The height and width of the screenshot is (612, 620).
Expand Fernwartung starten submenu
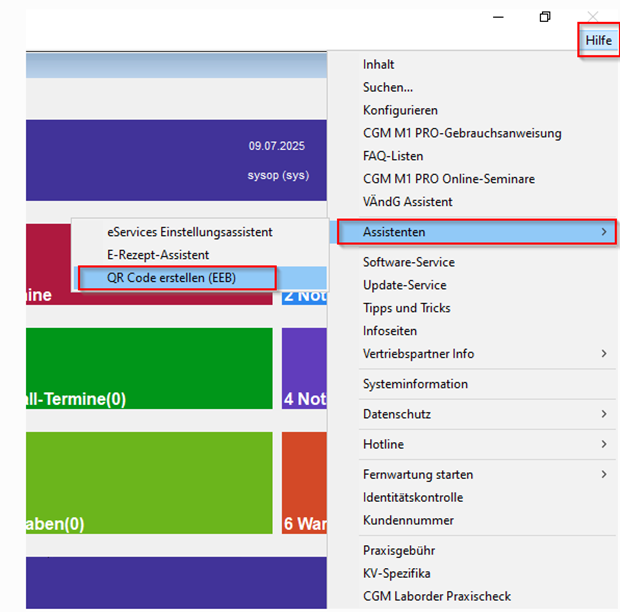[x=603, y=475]
